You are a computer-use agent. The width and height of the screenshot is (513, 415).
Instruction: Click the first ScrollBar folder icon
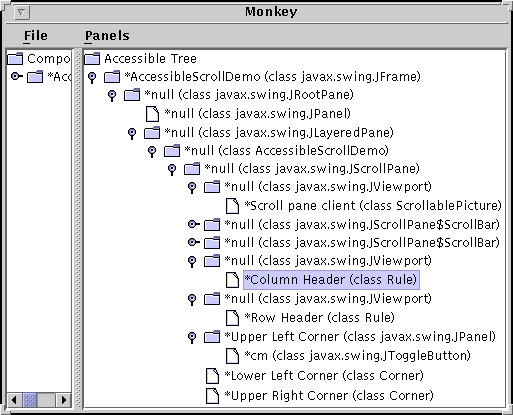212,225
